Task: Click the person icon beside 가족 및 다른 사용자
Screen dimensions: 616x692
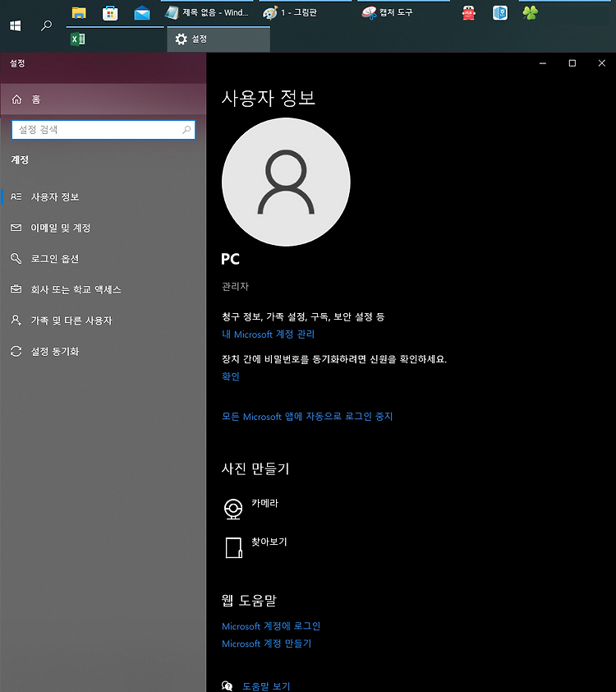Action: pyautogui.click(x=16, y=320)
